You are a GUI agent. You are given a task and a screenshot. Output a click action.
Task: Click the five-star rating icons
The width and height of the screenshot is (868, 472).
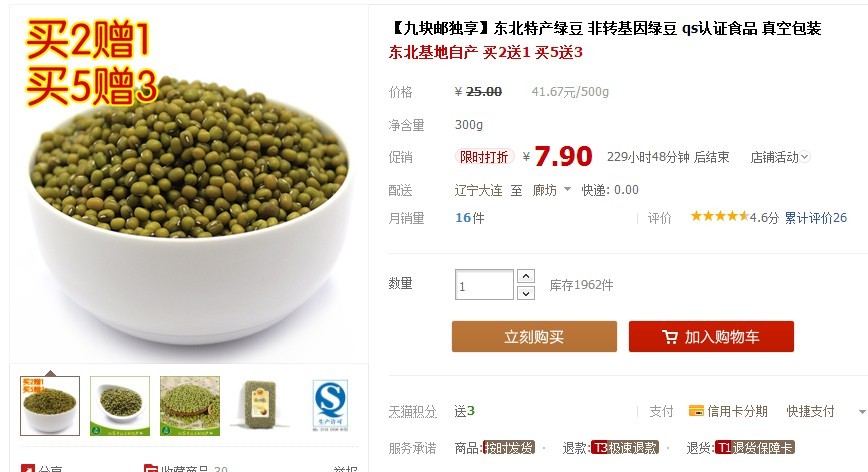(719, 216)
